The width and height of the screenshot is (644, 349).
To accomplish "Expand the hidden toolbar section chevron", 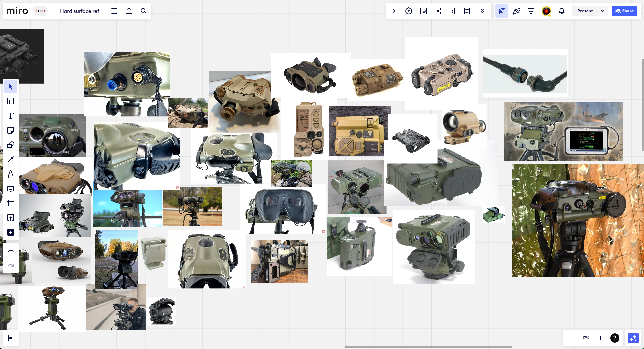I will [394, 11].
